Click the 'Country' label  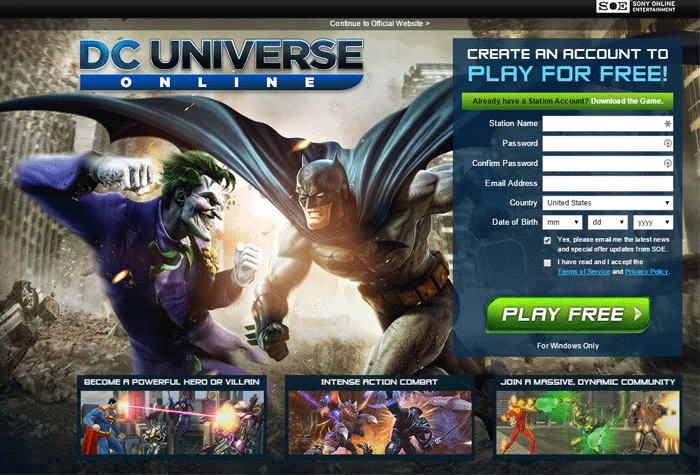tap(523, 203)
